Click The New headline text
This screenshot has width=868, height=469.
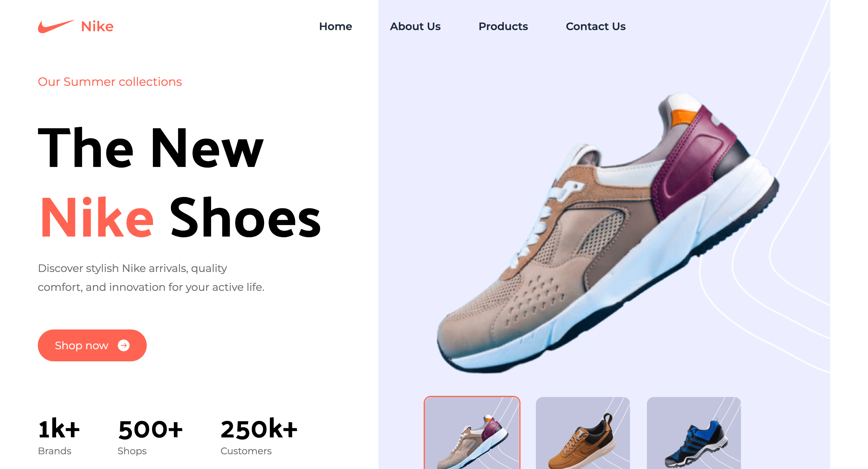tap(151, 148)
